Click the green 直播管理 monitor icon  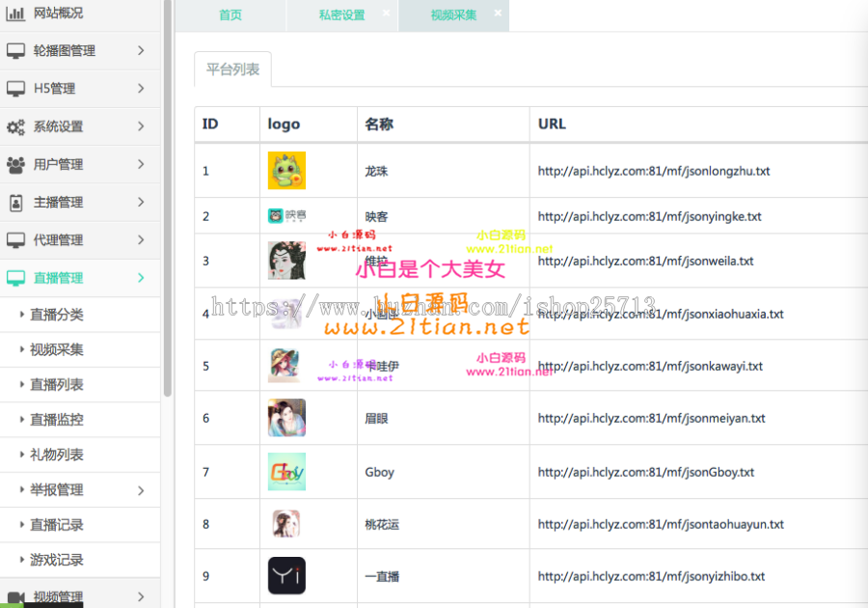pos(15,278)
